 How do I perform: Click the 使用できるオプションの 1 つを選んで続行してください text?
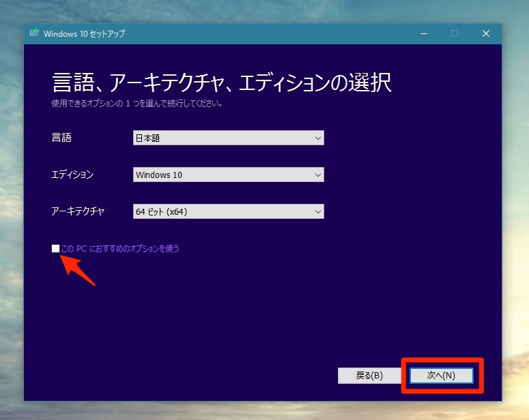tap(137, 103)
